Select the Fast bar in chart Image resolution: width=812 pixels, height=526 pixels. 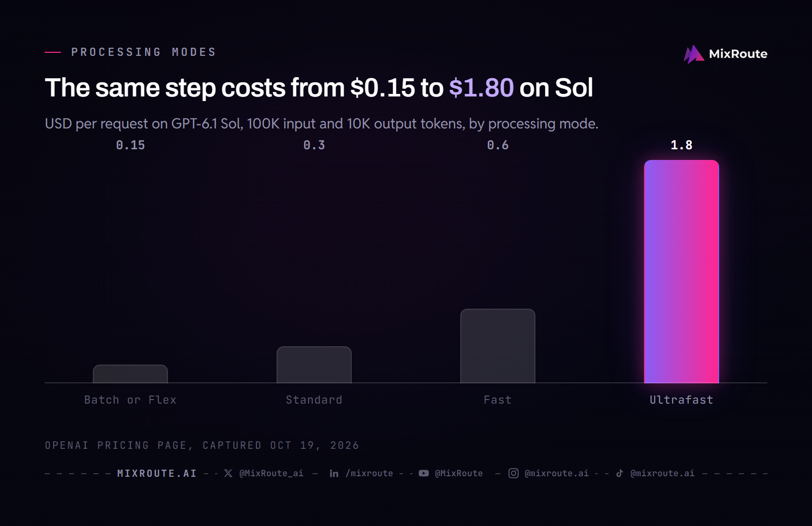tap(498, 346)
